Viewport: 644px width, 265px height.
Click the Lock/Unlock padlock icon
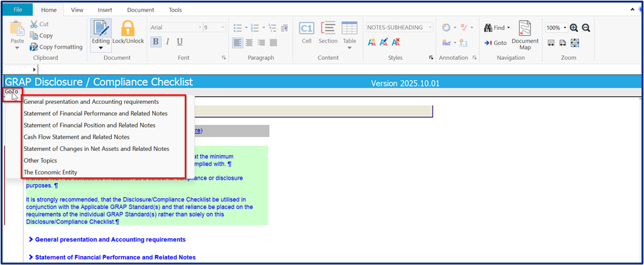[128, 29]
